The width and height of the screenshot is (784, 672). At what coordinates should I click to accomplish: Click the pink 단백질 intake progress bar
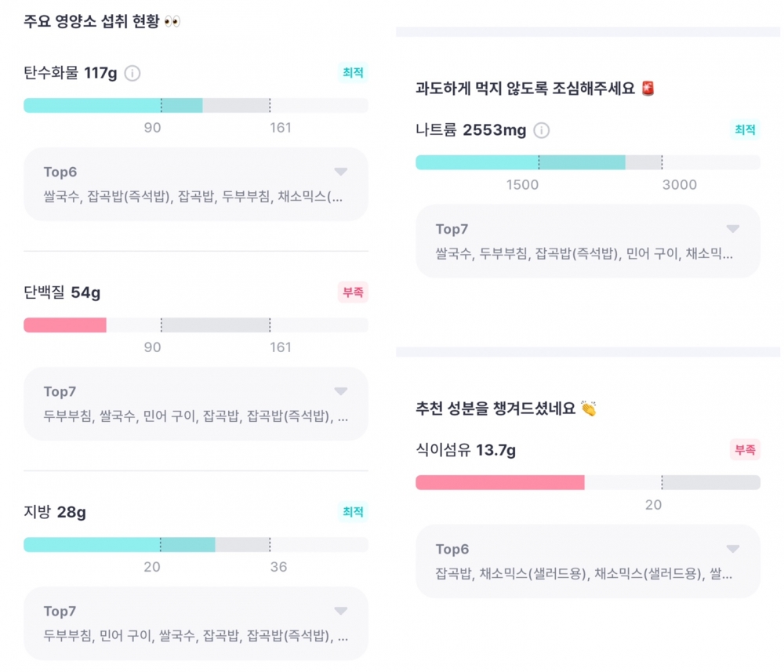[65, 325]
